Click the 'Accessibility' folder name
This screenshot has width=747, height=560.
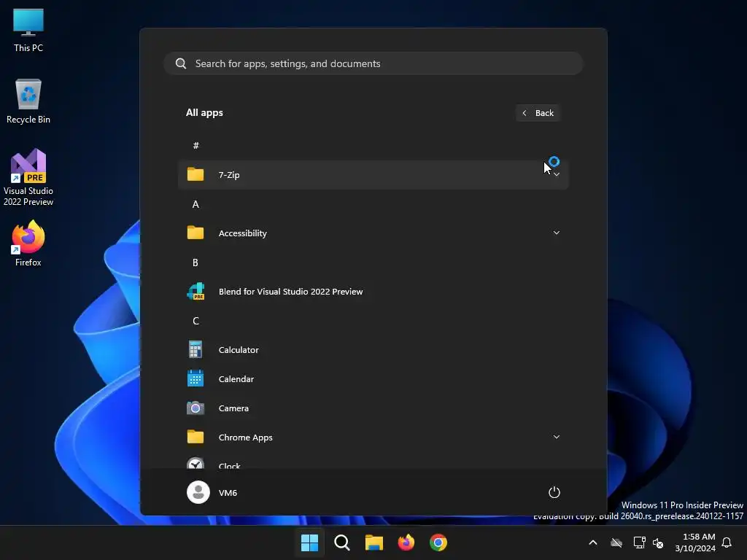(x=242, y=233)
